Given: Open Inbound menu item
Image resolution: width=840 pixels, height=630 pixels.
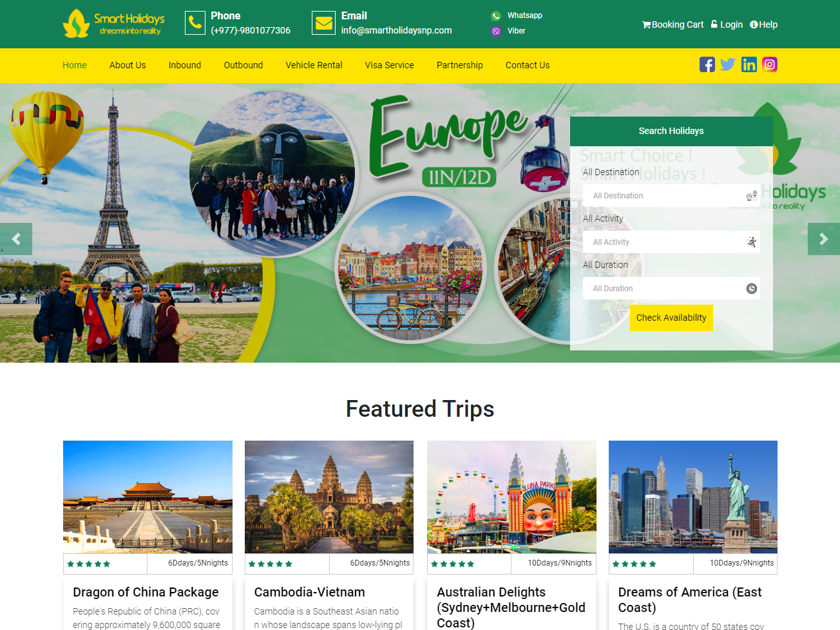Looking at the screenshot, I should [185, 65].
